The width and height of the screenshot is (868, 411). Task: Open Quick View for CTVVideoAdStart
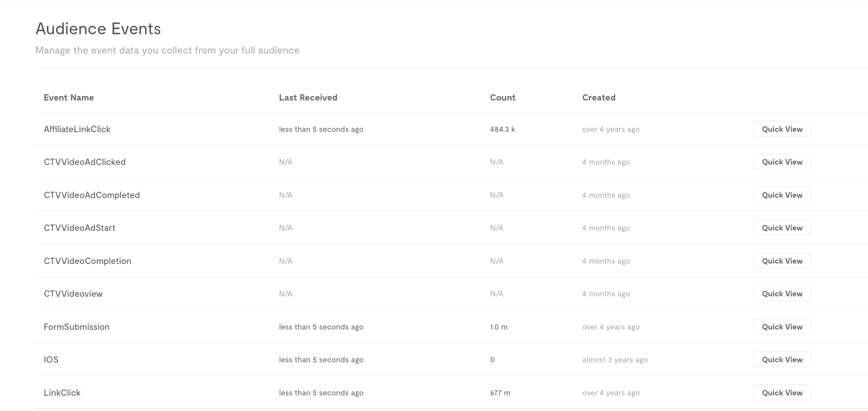point(782,227)
